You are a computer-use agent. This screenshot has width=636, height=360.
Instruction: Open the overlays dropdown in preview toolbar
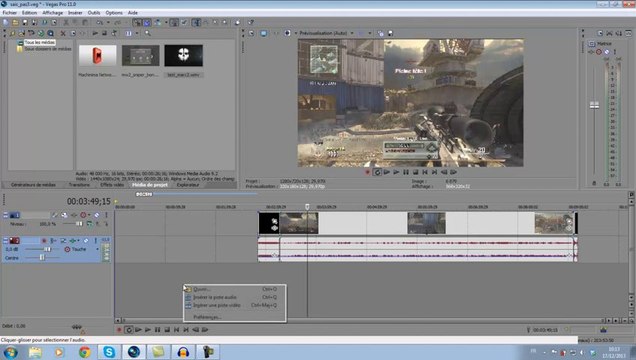coord(370,33)
